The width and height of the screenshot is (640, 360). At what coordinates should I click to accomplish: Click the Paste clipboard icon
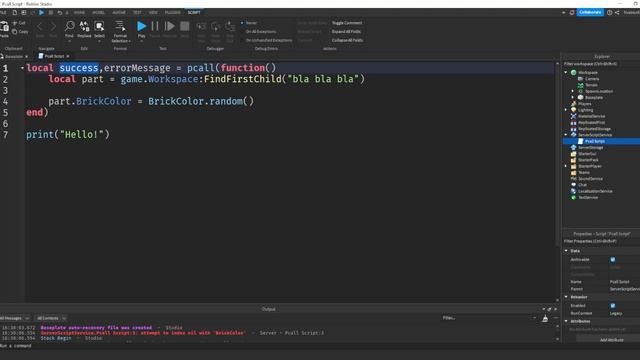[x=4, y=27]
